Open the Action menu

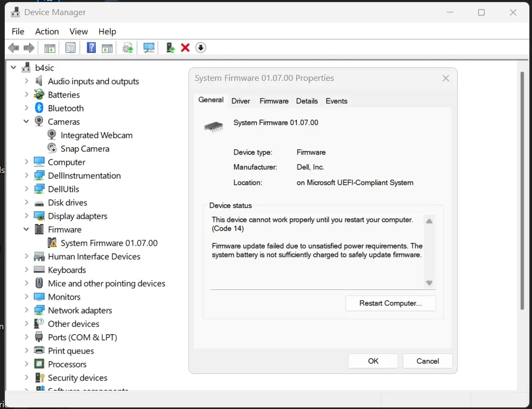[x=47, y=32]
